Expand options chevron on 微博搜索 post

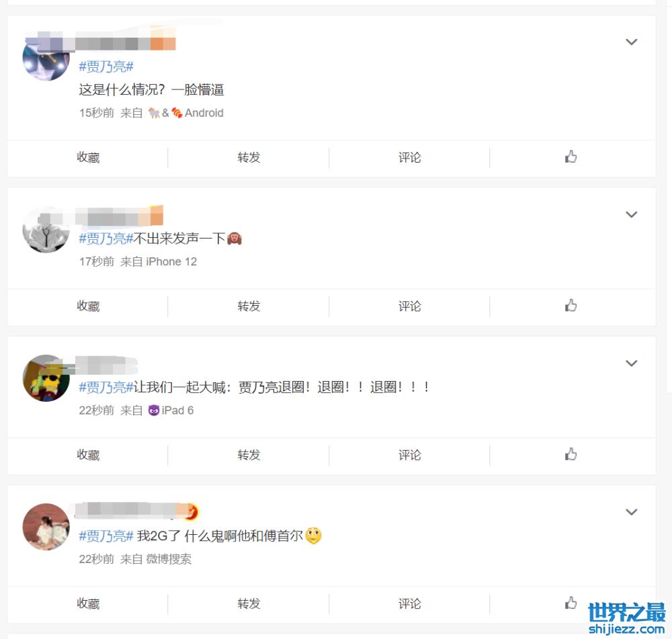click(631, 512)
